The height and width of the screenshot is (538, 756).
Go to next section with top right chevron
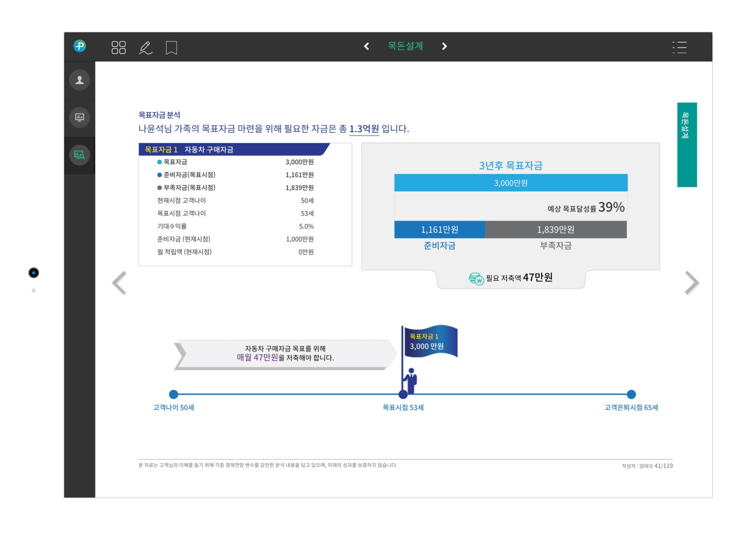445,46
